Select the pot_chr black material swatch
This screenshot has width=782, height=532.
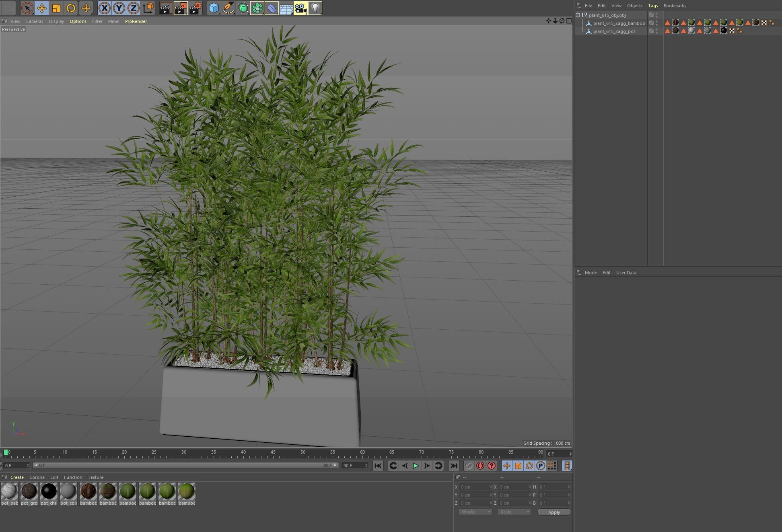[49, 491]
